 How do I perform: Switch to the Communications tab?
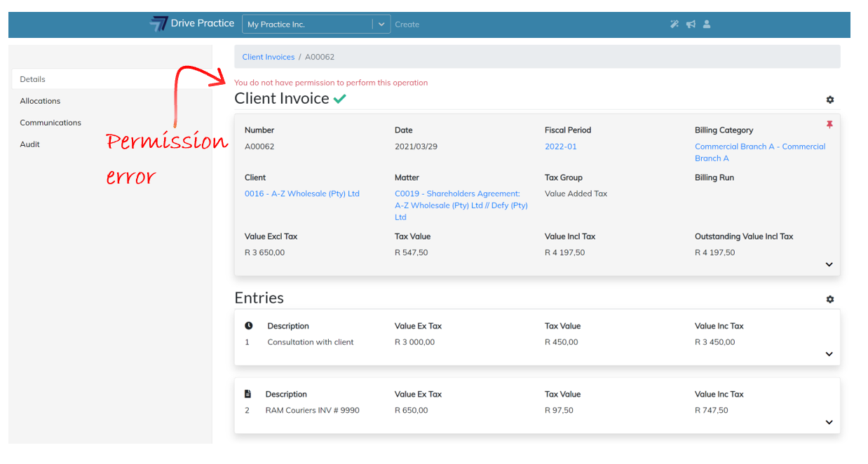pos(50,123)
